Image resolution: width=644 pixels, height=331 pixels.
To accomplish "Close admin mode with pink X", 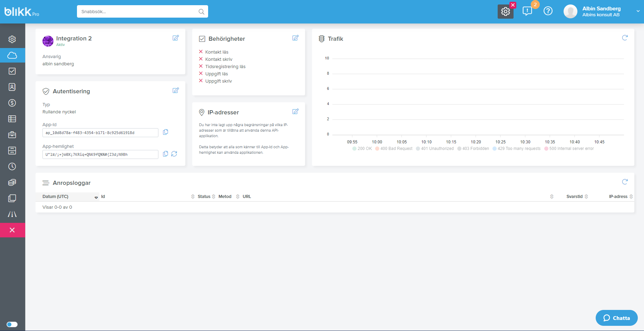I will [12, 230].
